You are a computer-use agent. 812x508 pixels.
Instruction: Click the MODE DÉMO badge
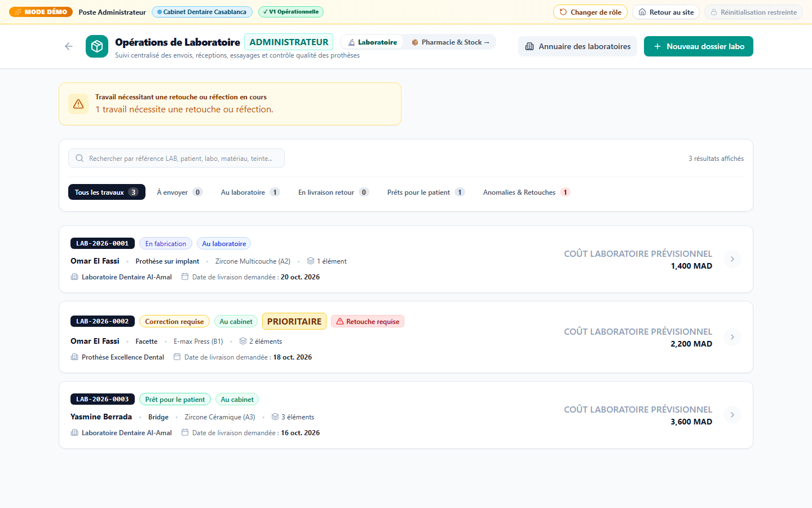point(41,12)
